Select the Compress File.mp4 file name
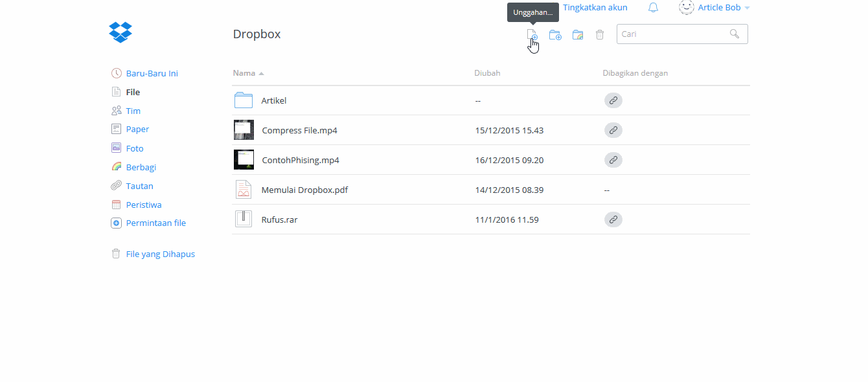 (x=299, y=130)
